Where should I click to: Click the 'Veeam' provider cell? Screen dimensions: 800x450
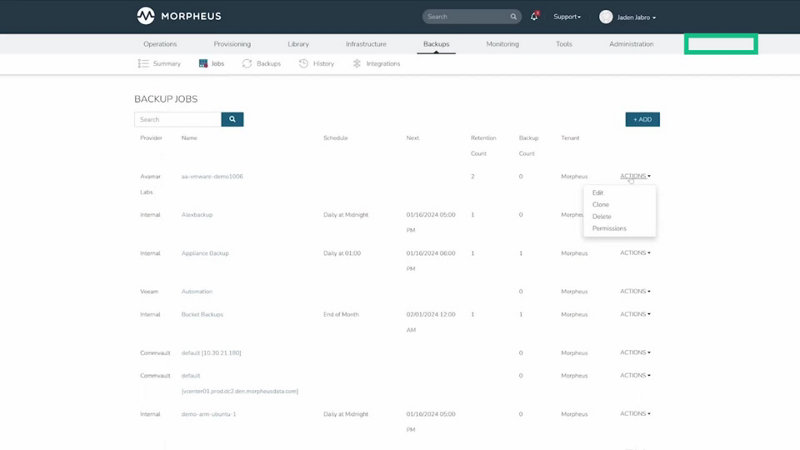[149, 291]
